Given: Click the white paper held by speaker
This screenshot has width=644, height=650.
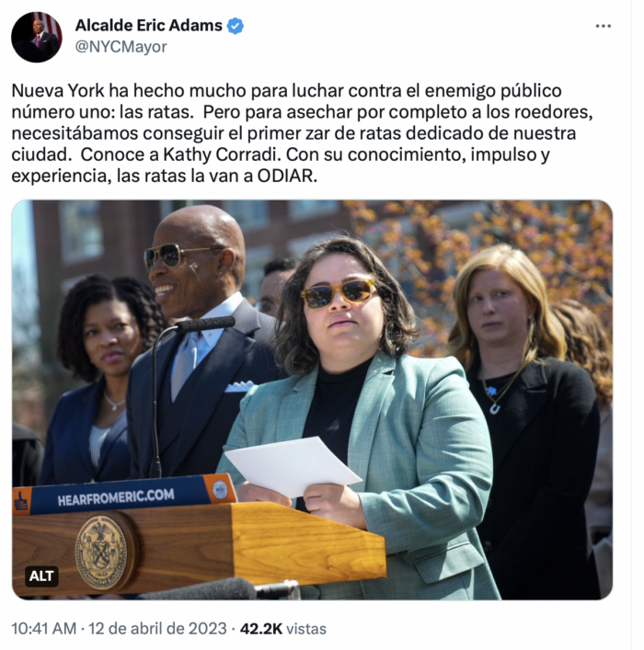Looking at the screenshot, I should [x=293, y=467].
